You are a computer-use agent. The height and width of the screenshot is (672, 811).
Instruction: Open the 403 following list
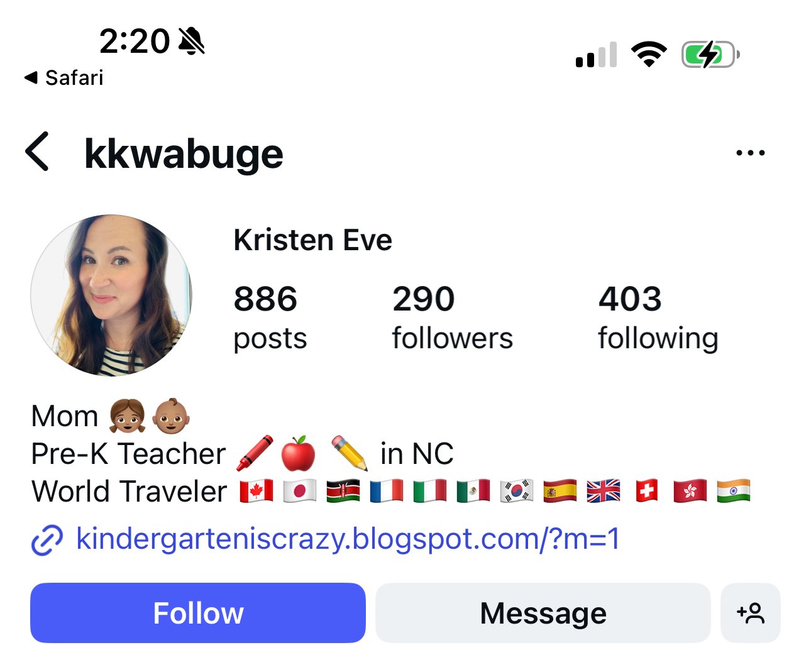[x=658, y=317]
